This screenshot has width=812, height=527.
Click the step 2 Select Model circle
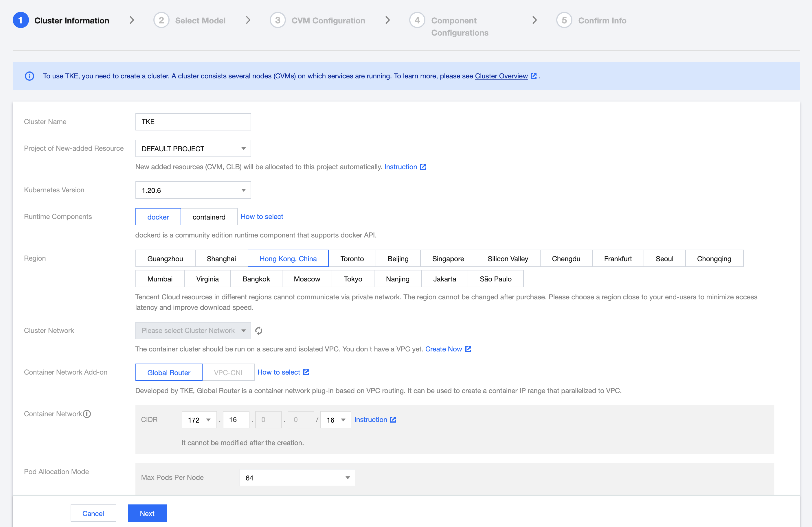click(x=161, y=21)
